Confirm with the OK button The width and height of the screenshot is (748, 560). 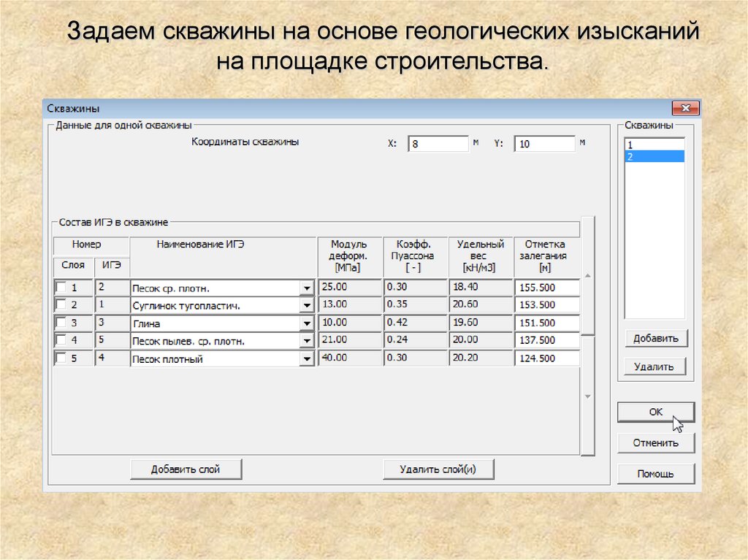655,413
